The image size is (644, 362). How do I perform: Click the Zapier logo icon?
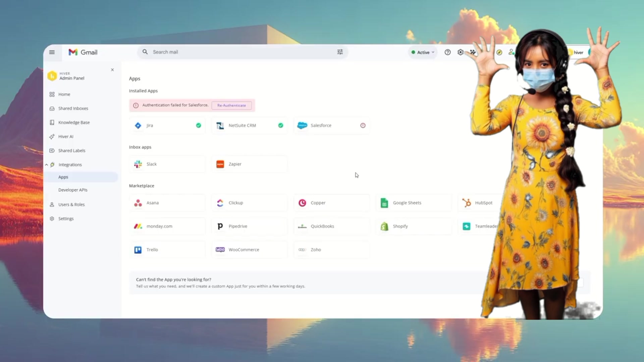click(220, 164)
